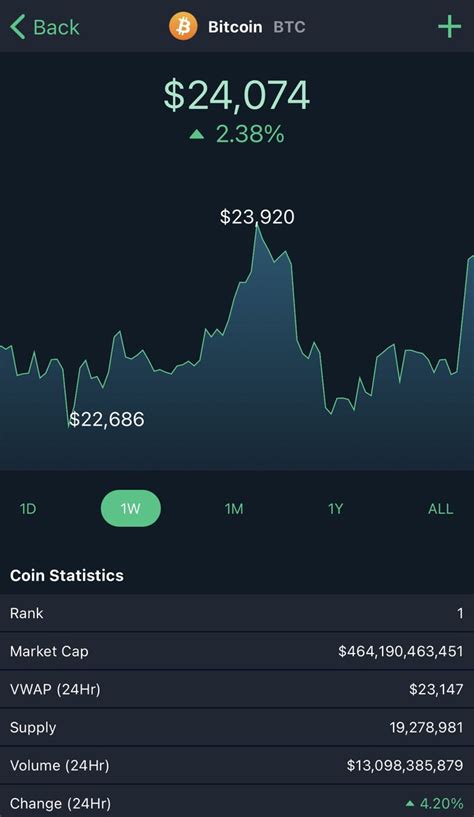Image resolution: width=474 pixels, height=817 pixels.
Task: Select the 1D time range
Action: [x=28, y=509]
